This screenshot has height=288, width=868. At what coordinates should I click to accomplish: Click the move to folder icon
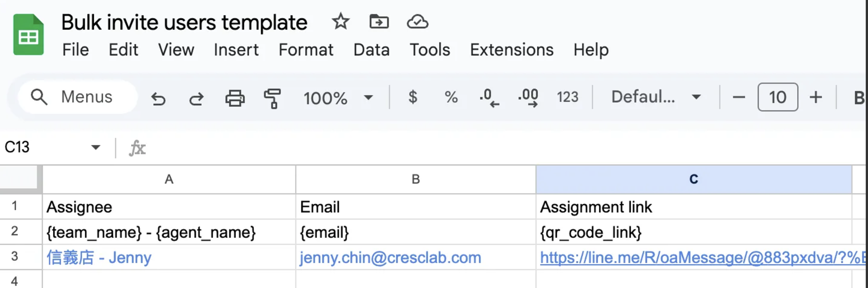(x=379, y=21)
